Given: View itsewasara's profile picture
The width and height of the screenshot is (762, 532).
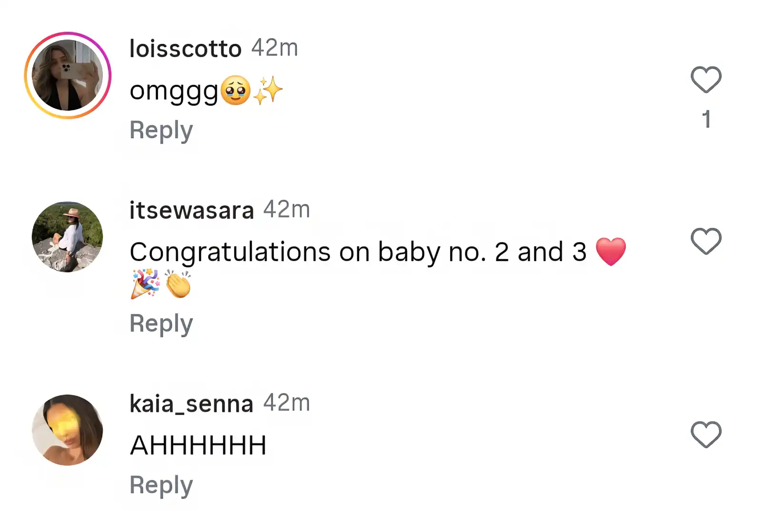Looking at the screenshot, I should [x=68, y=237].
